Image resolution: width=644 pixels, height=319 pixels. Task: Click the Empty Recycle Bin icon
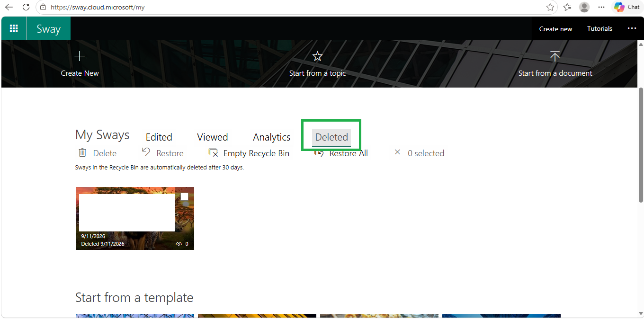(x=213, y=153)
